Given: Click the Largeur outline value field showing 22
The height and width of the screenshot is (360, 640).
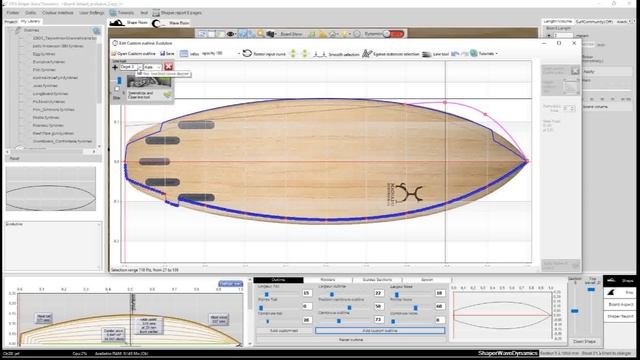Looking at the screenshot, I should 379,293.
